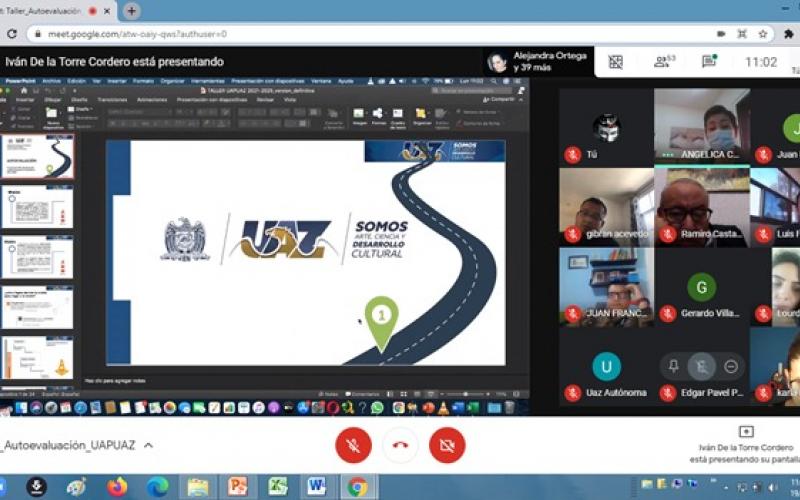Viewport: 800px width, 500px height.
Task: Open File Explorer from the Windows taskbar
Action: point(197,487)
